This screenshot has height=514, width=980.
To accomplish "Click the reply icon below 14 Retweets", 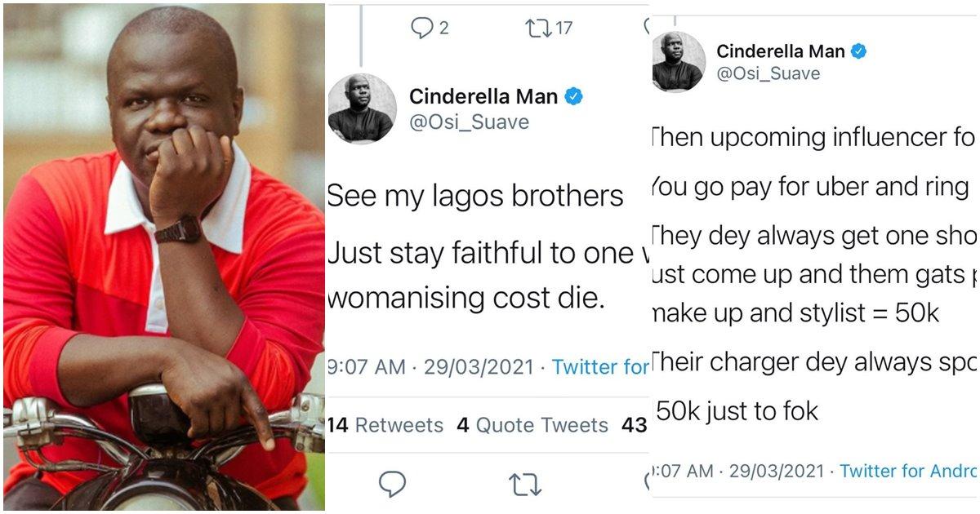I will (393, 484).
